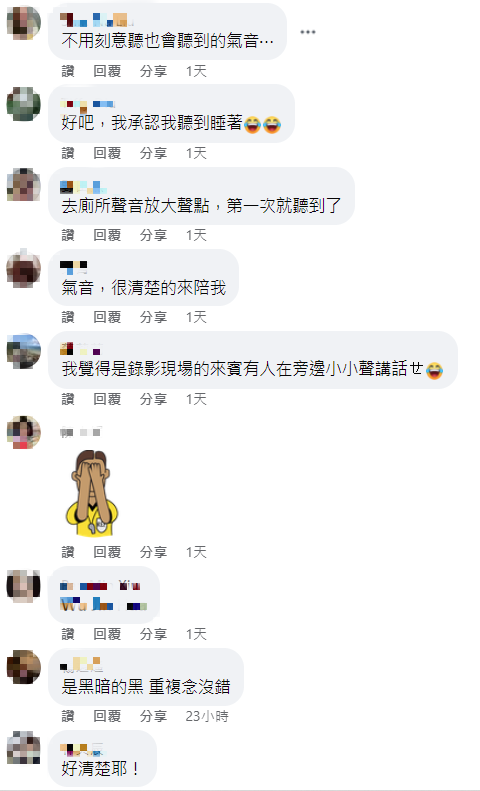Like the 氣音，很清楚的來陪我 comment
Image resolution: width=480 pixels, height=791 pixels.
68,317
